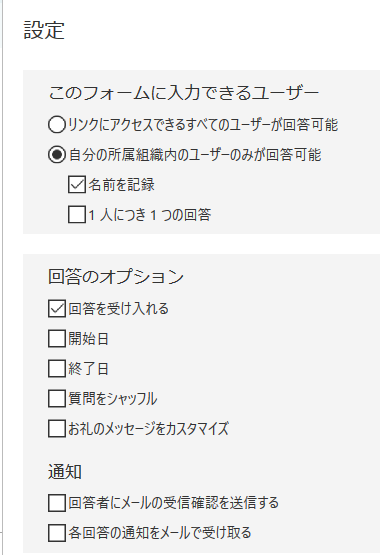Screen dimensions: 380x555
Task: Click the '回答のオプション' section heading
Action: pos(116,276)
